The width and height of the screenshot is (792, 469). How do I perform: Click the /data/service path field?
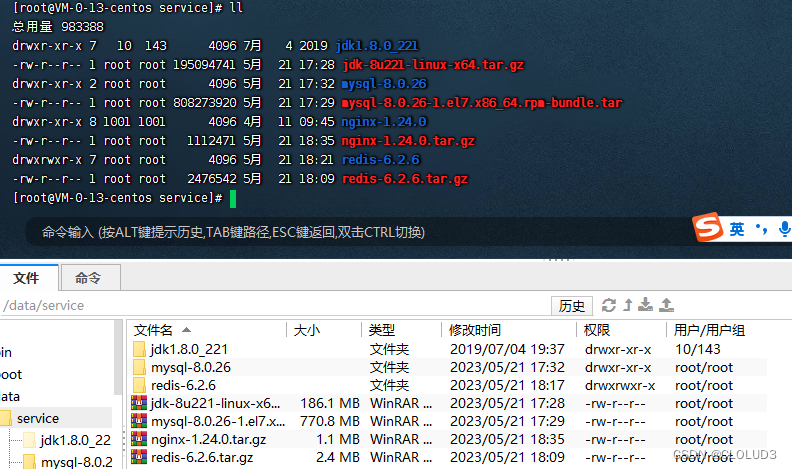(275, 305)
